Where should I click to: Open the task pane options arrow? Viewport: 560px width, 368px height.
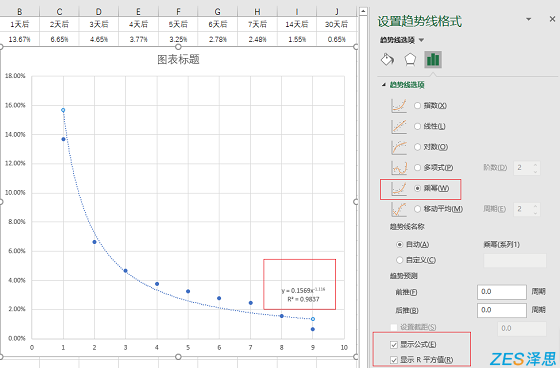click(529, 19)
